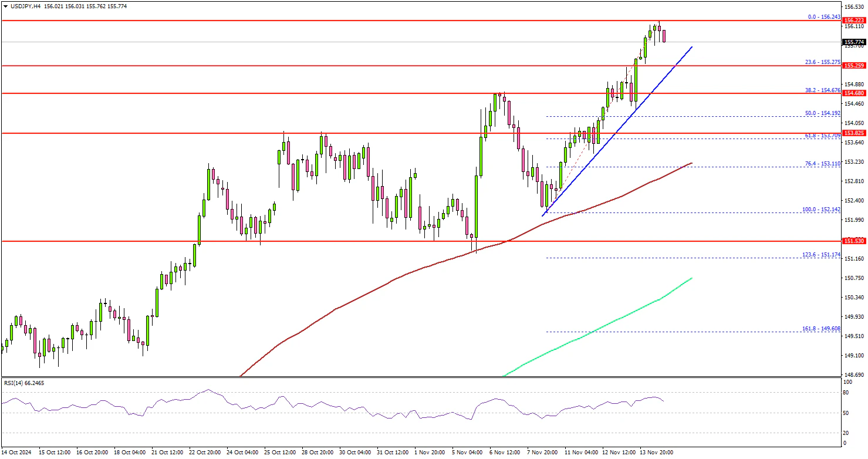Select the blue ascending trendline
This screenshot has width=868, height=459.
[x=616, y=133]
